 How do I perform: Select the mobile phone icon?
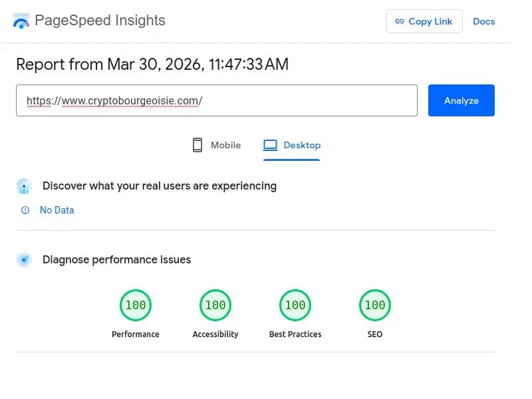[197, 144]
